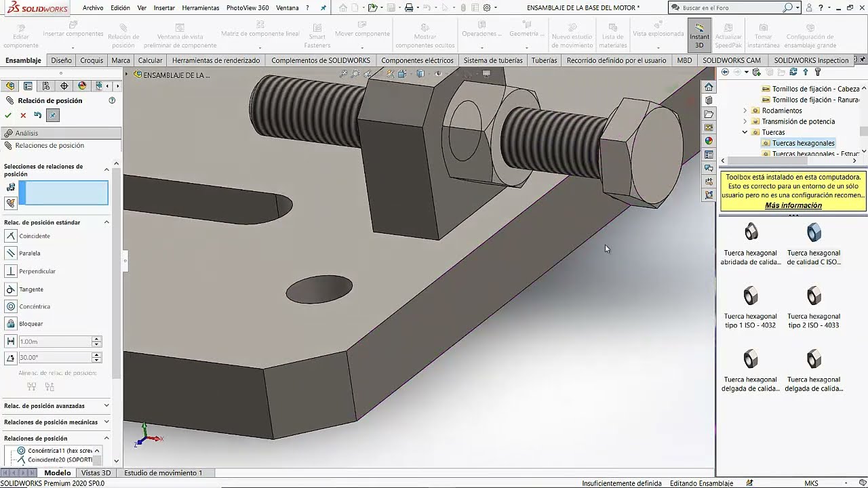
Task: Click the undo arrow in the mate panel
Action: pyautogui.click(x=38, y=115)
